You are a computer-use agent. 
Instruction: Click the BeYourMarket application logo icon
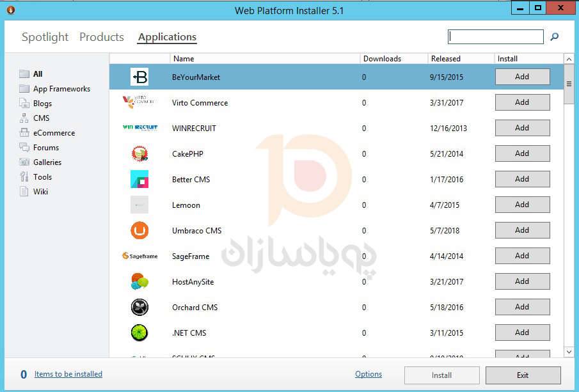(139, 77)
